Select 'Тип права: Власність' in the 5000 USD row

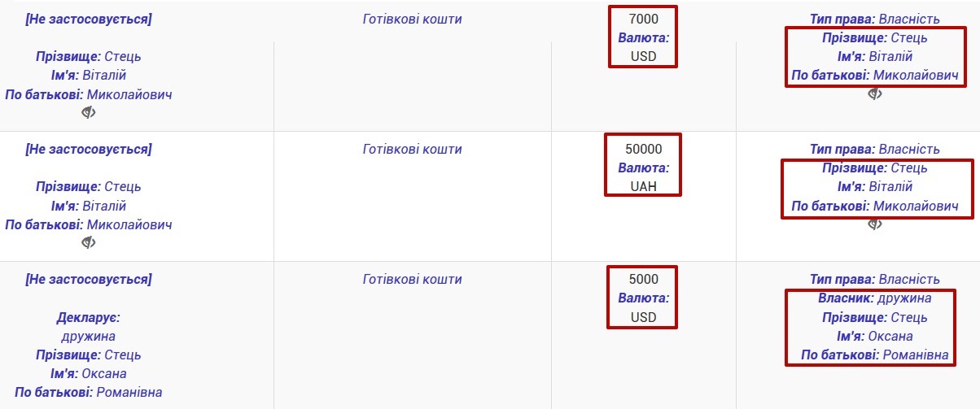click(874, 279)
